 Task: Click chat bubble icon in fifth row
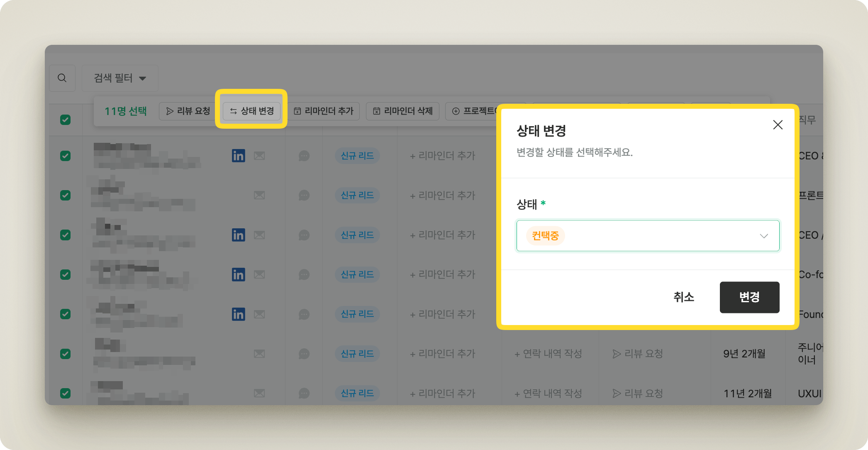(304, 314)
